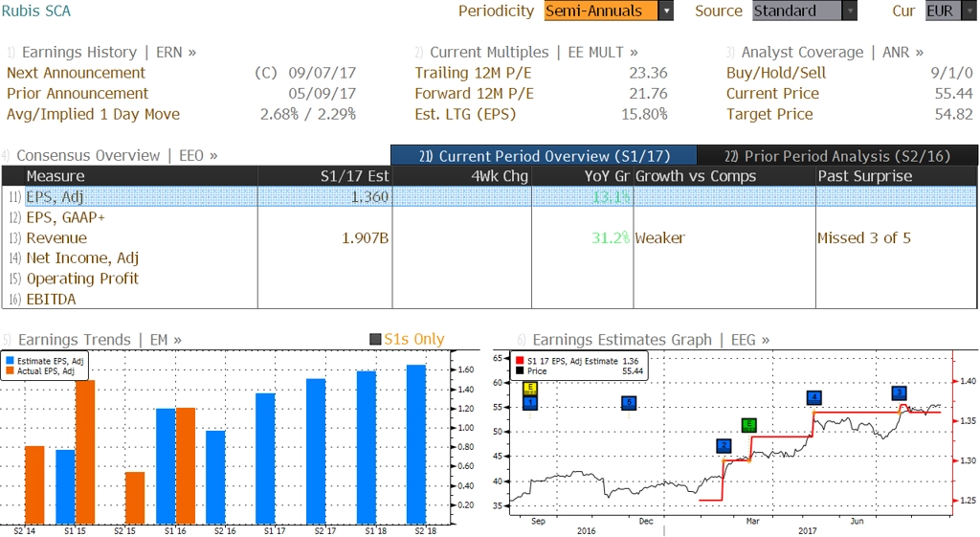Click blue marker 5 on estimates graph
Screen dimensions: 980x537
tap(629, 403)
